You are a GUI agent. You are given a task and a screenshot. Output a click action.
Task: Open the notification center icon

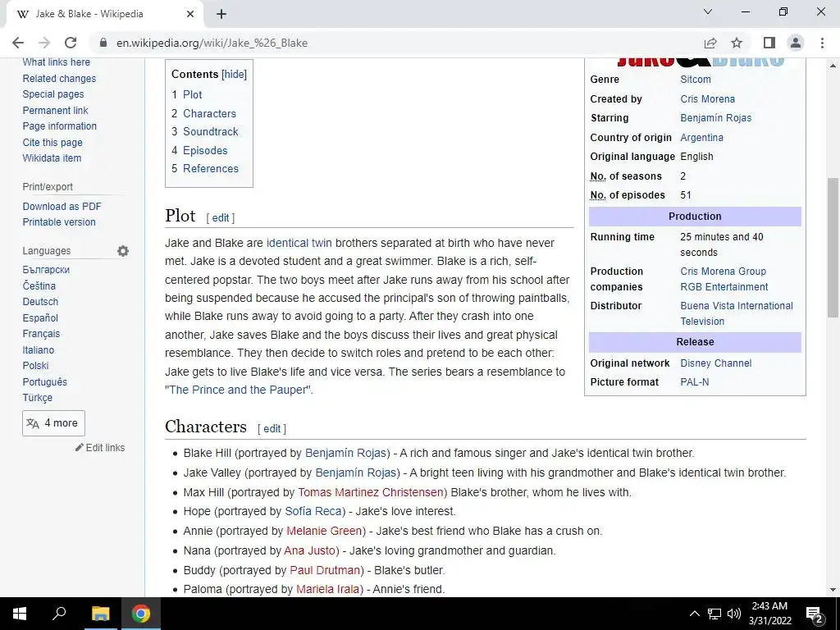[814, 614]
